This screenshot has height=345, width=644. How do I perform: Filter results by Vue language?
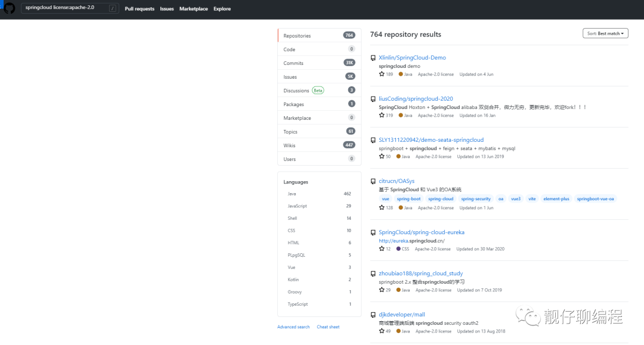(319, 268)
